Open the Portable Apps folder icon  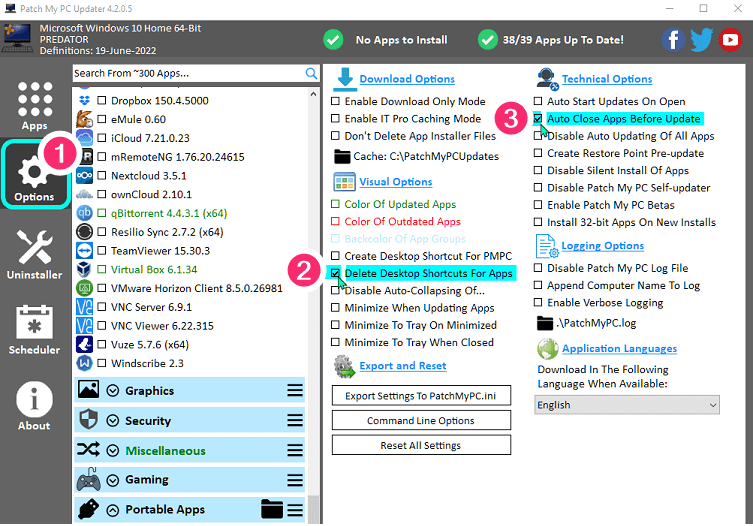[x=272, y=509]
